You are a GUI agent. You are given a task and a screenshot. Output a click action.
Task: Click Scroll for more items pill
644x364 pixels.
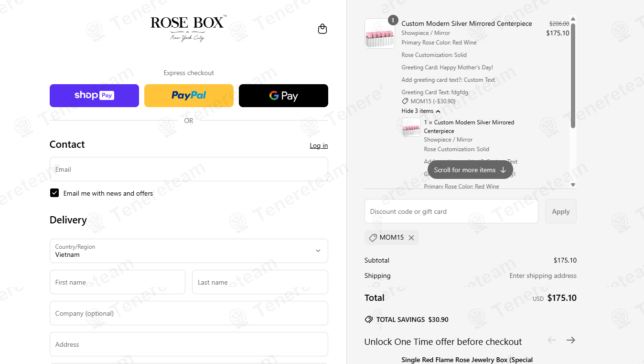pos(470,170)
